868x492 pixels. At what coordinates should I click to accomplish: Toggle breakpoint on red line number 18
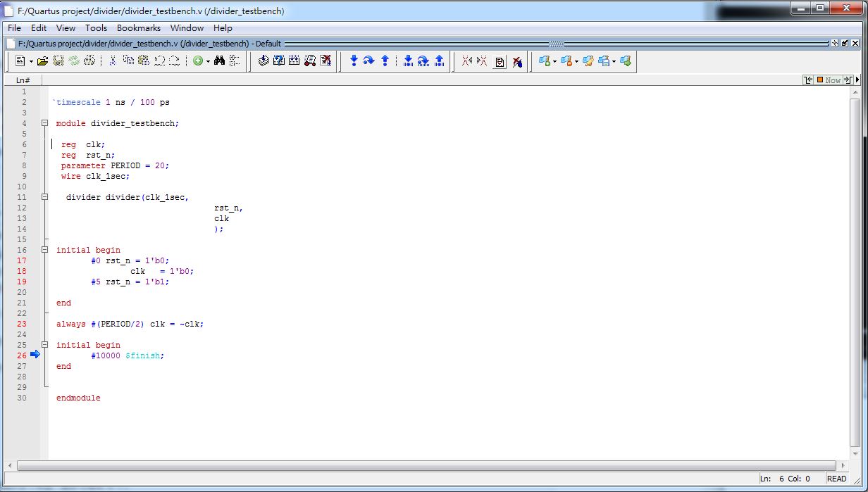click(x=22, y=271)
